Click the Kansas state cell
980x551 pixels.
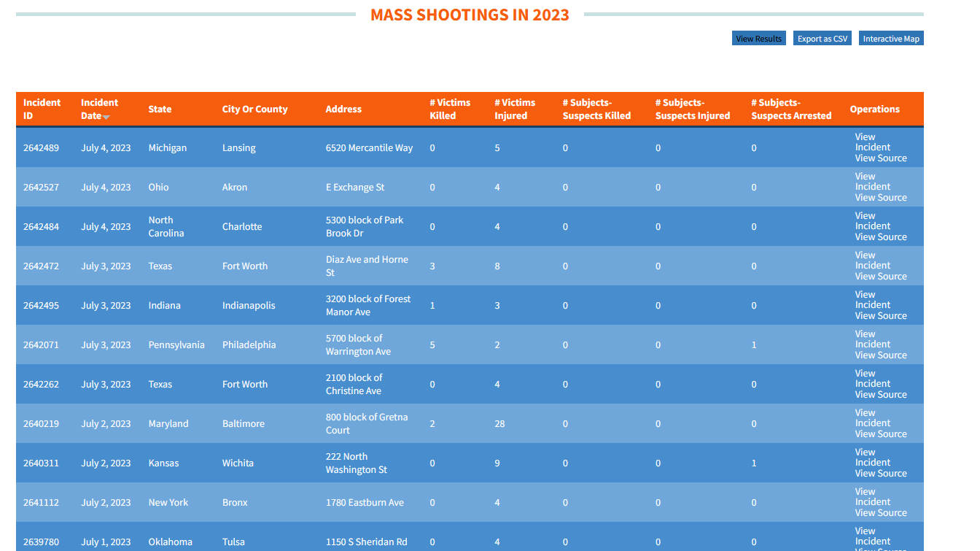coord(164,463)
